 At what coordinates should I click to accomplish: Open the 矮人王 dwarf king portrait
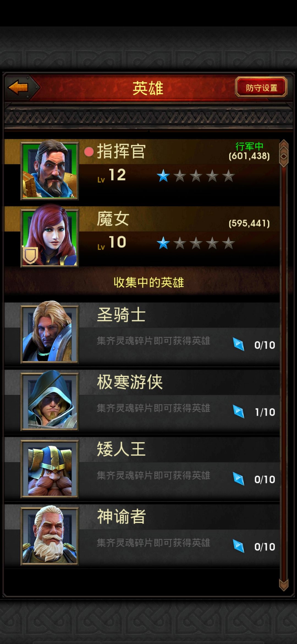tap(50, 468)
